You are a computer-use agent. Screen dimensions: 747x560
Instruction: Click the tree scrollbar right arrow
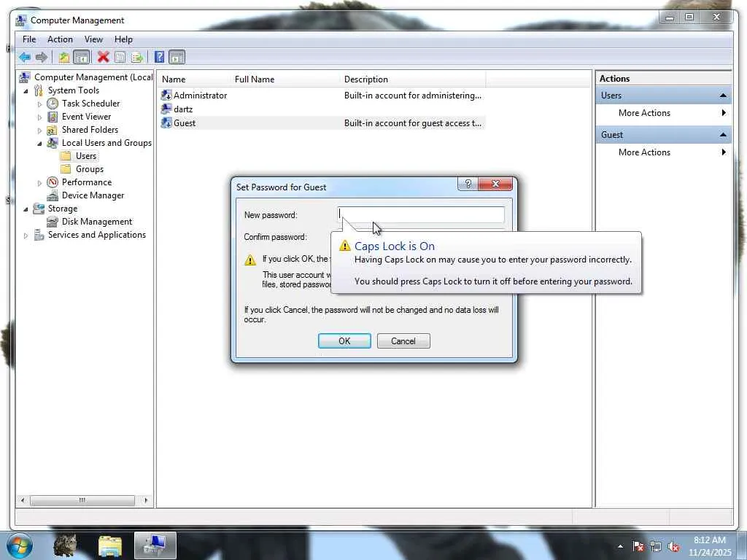(x=146, y=500)
